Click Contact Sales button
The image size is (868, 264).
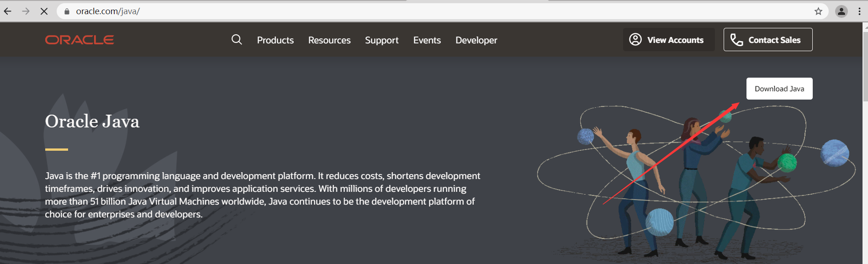click(x=768, y=40)
